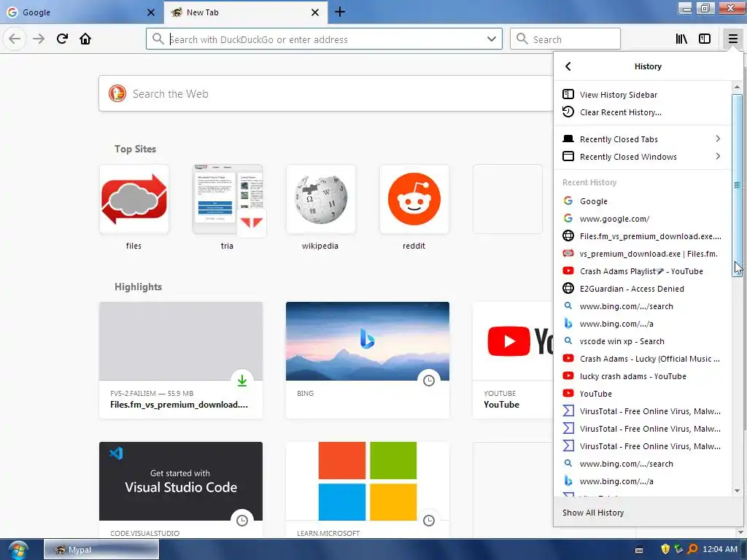Select Mypal in the taskbar

tap(101, 550)
